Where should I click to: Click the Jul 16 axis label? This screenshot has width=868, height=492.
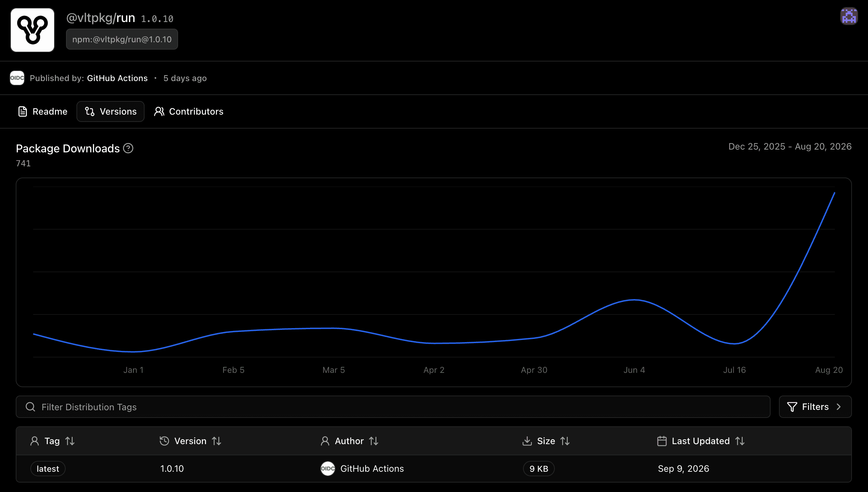pyautogui.click(x=734, y=370)
